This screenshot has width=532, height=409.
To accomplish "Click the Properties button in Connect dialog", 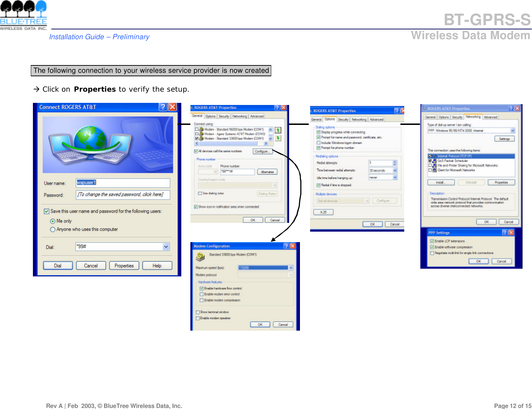I will 124,265.
